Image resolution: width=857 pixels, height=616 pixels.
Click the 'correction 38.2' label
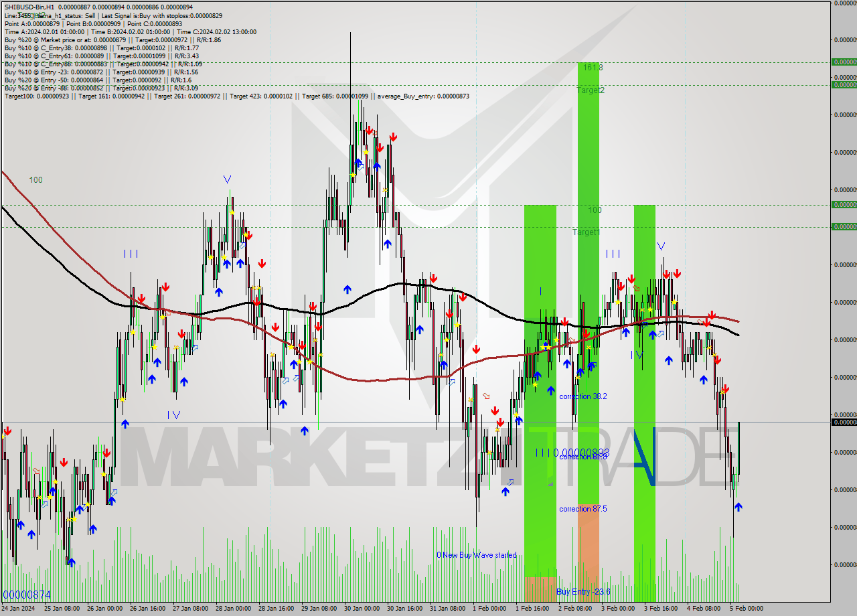coord(583,396)
